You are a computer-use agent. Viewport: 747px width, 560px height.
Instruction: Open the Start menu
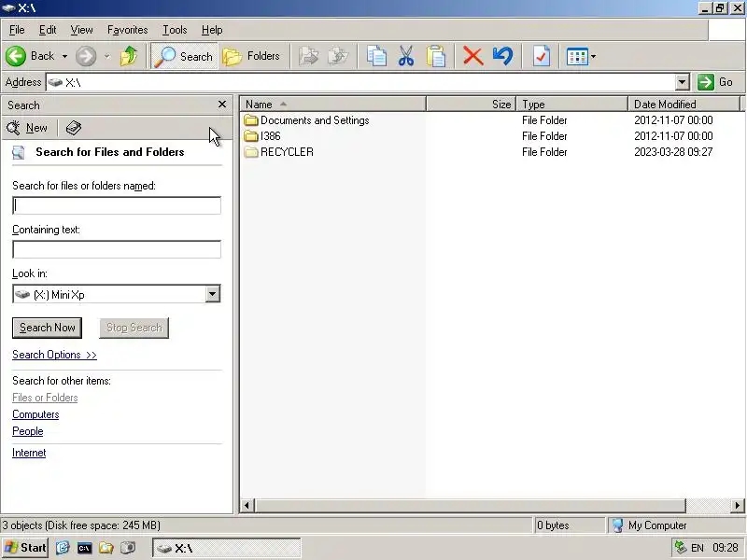coord(25,548)
